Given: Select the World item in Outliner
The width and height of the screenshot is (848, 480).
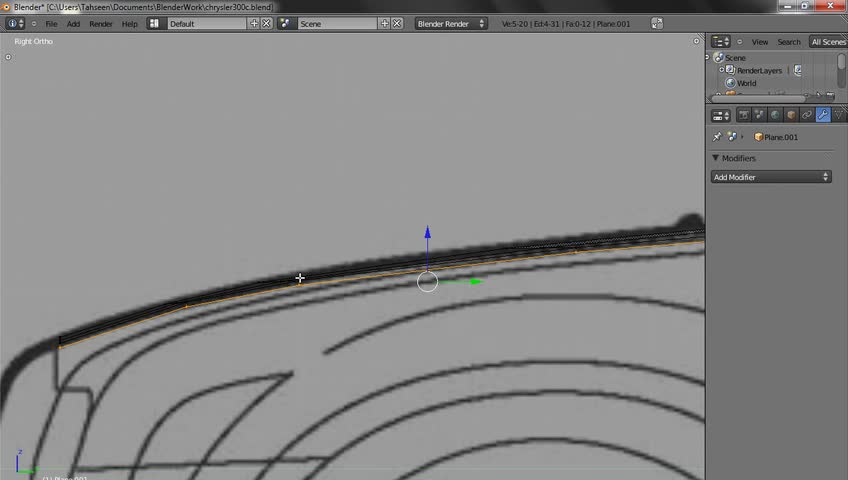Looking at the screenshot, I should tap(746, 83).
